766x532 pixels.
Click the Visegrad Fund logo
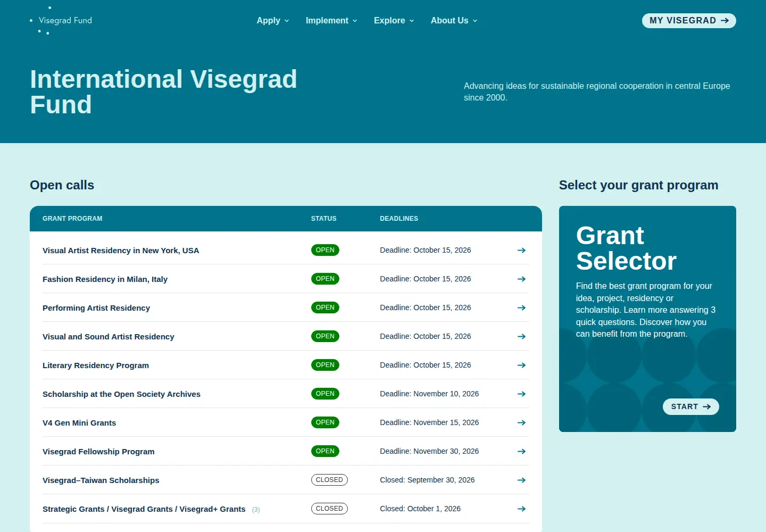point(61,20)
